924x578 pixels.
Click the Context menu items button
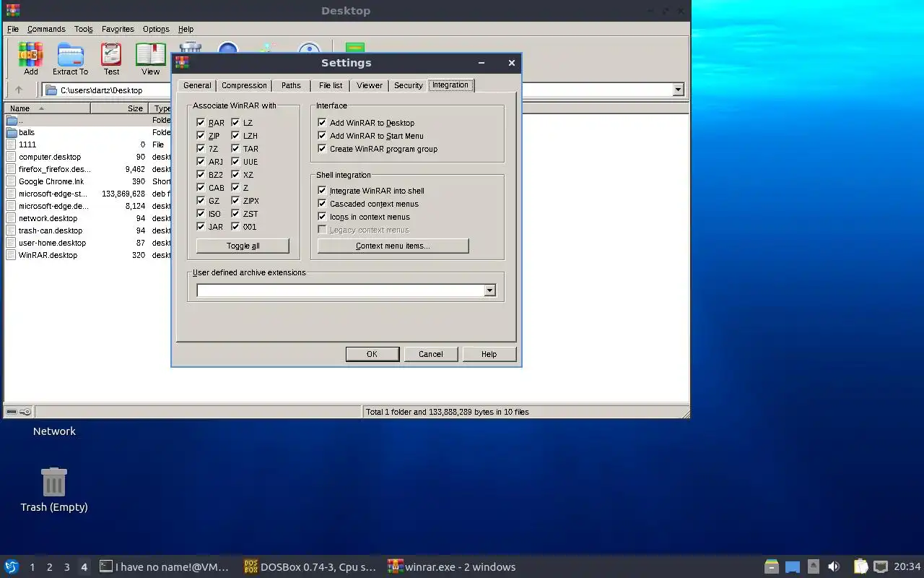(x=393, y=246)
